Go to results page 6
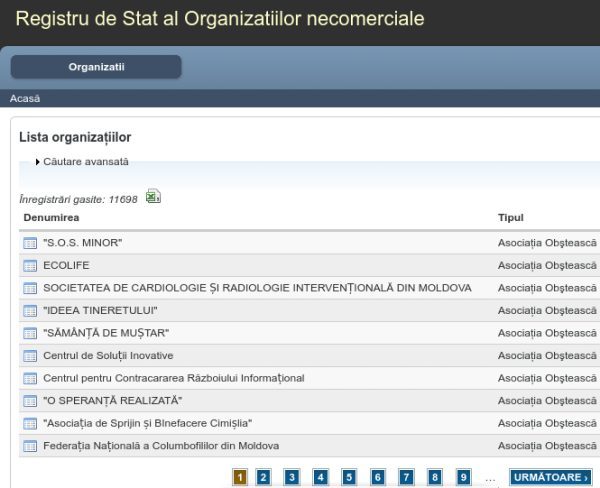The height and width of the screenshot is (488, 600). pyautogui.click(x=378, y=477)
